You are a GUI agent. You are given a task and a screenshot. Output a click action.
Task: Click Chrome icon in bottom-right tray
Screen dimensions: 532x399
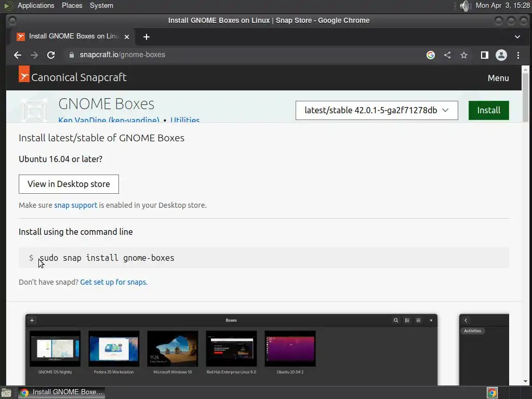coord(492,393)
